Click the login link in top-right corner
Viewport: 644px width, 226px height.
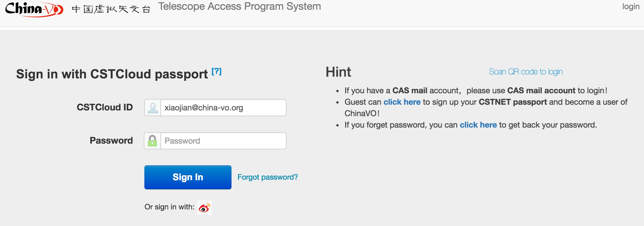[631, 6]
